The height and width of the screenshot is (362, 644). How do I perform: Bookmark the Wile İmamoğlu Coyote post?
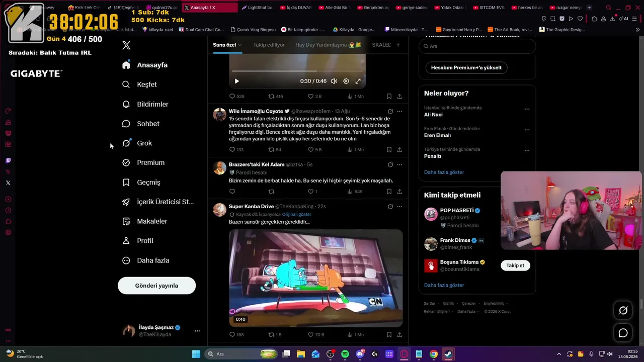(x=389, y=149)
